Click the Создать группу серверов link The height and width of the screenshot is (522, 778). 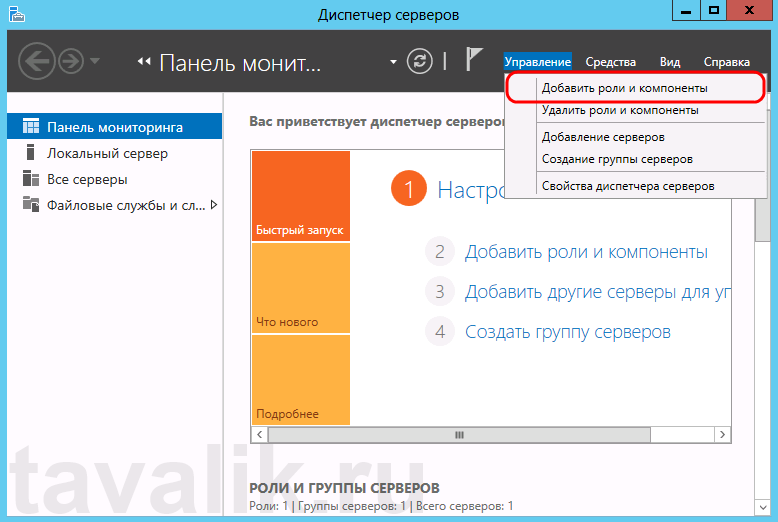tap(567, 332)
